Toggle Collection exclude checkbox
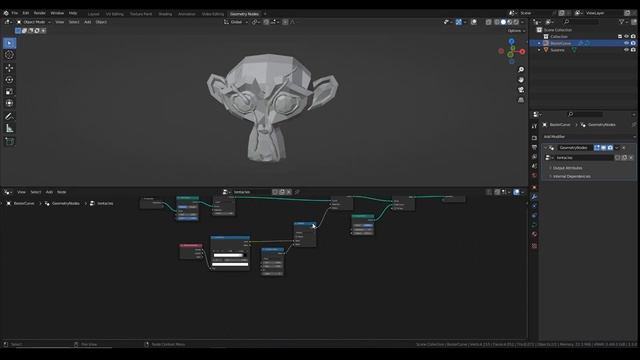The width and height of the screenshot is (640, 360). (620, 36)
